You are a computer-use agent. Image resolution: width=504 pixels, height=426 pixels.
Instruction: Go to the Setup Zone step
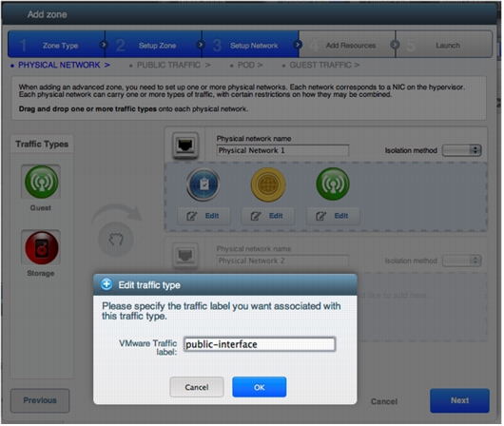click(x=154, y=45)
